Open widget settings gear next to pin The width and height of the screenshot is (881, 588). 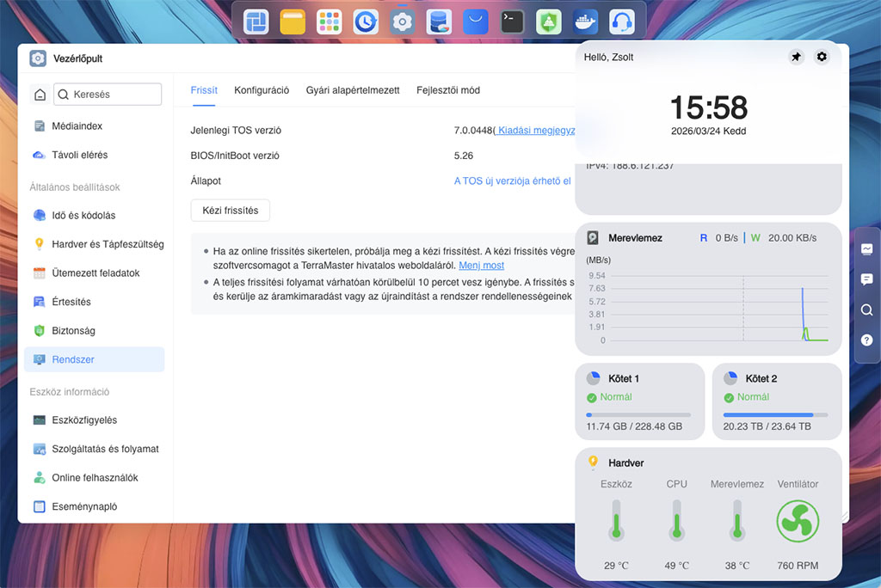coord(822,57)
